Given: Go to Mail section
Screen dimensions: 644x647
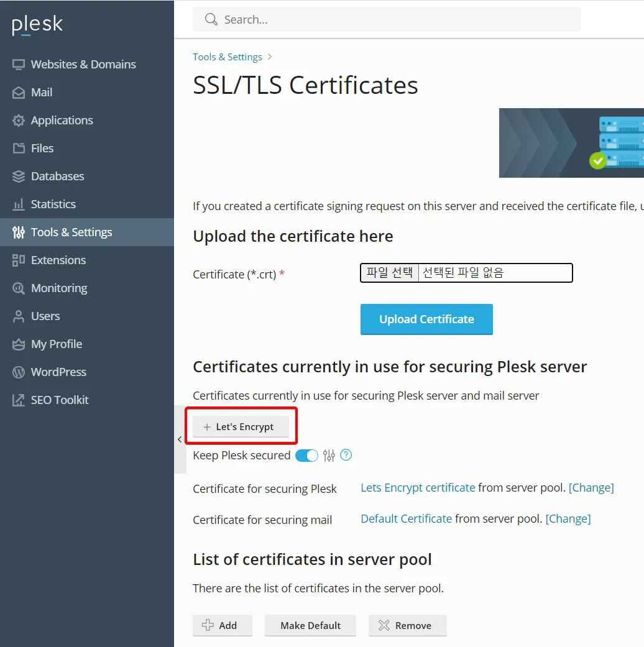Looking at the screenshot, I should click(x=87, y=93).
